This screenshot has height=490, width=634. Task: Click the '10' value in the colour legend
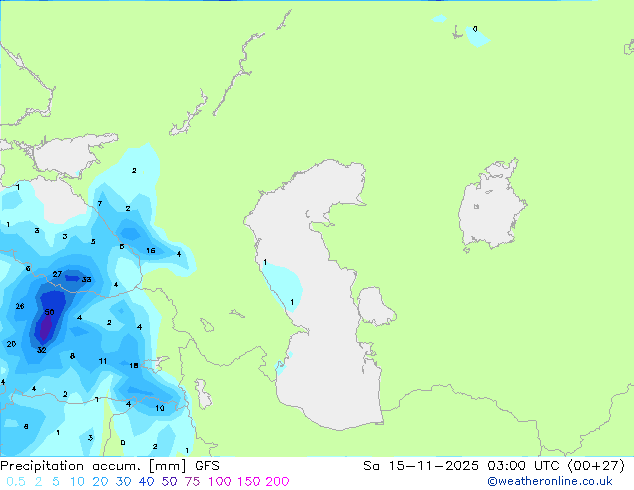77,482
